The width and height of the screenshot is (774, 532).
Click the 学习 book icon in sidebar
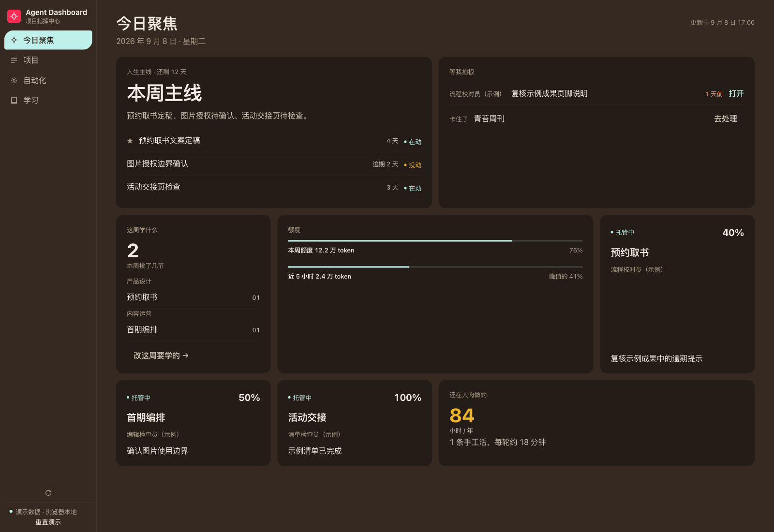coord(14,100)
